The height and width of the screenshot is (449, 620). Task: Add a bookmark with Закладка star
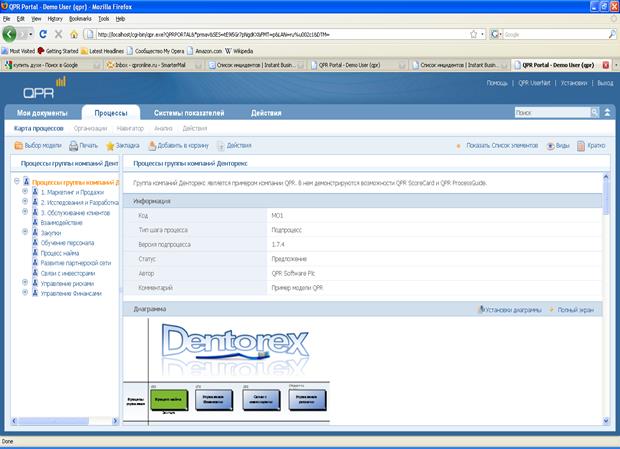[110, 146]
